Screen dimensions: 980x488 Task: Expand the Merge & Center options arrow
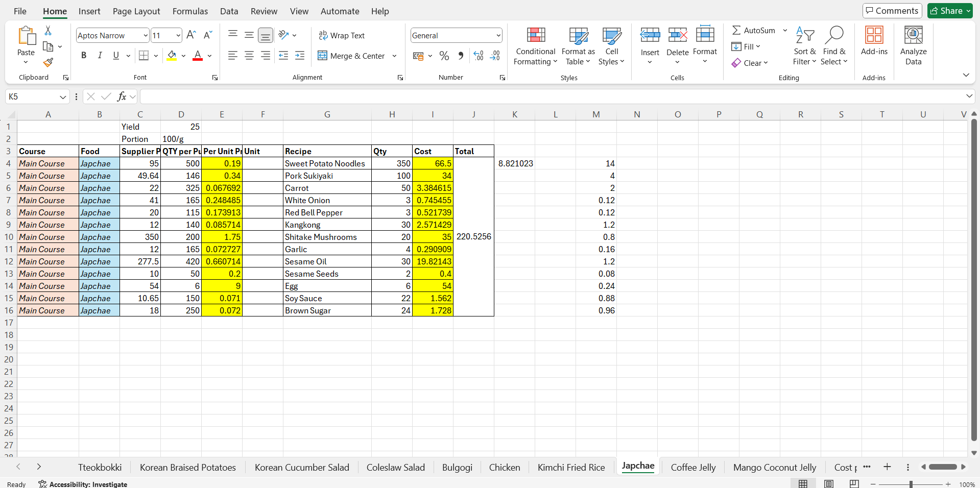[x=394, y=56]
